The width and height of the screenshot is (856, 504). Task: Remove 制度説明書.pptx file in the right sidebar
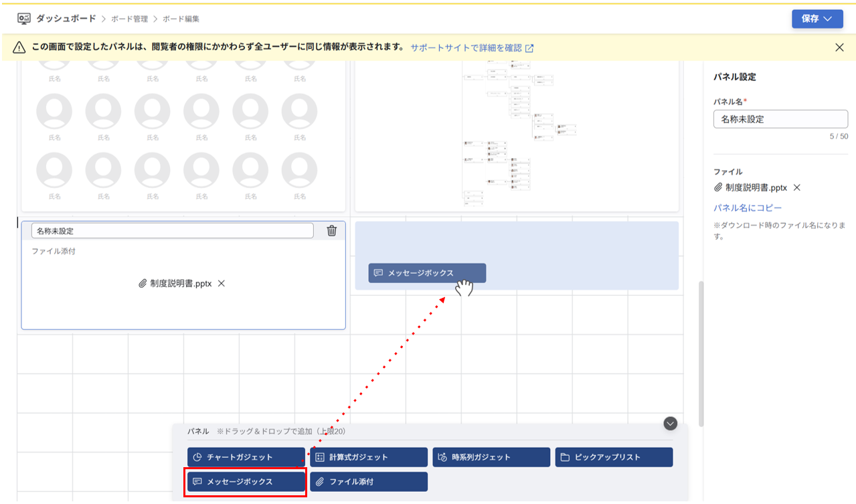coord(796,187)
